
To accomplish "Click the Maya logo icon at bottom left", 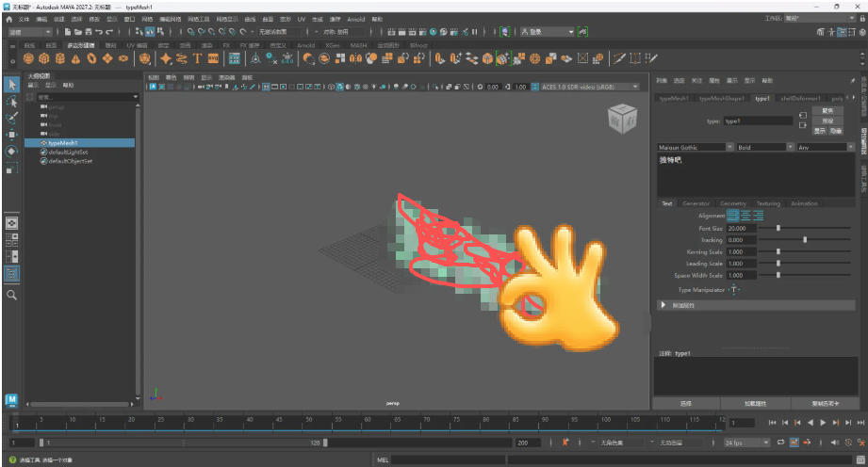I will [x=11, y=399].
